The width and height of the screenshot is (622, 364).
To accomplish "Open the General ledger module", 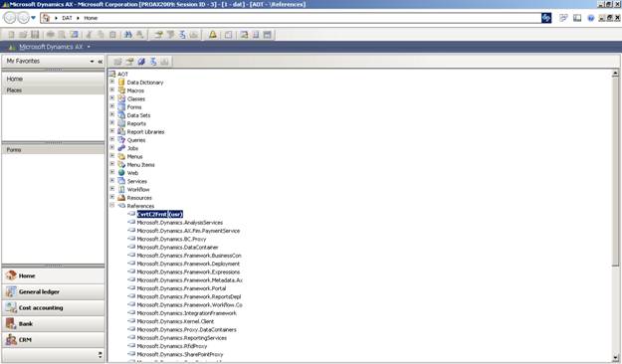I will pyautogui.click(x=53, y=291).
